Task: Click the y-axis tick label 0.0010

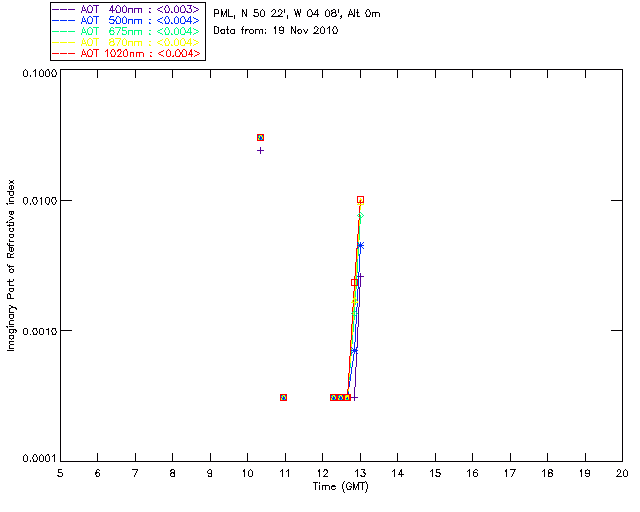Action: point(40,331)
